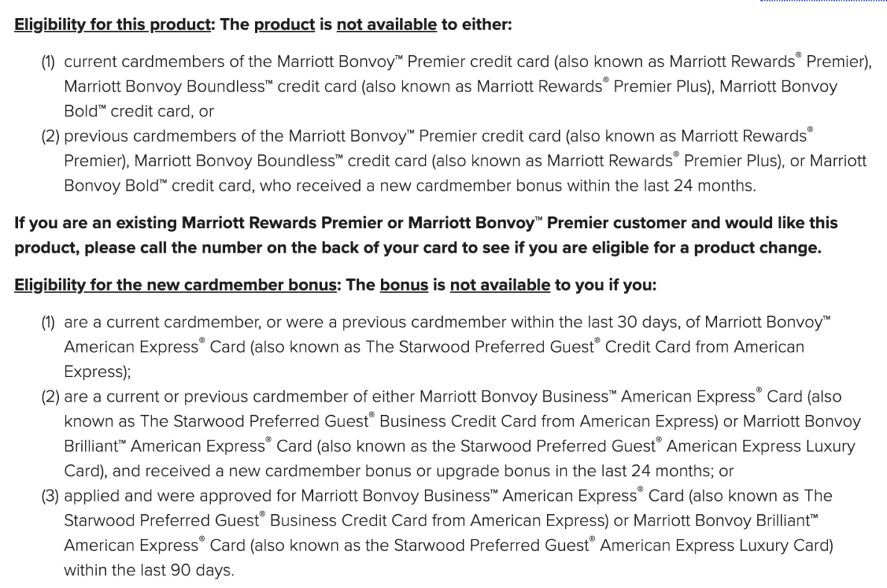Select the underlined word "bonus" after "The"
887x588 pixels.
[x=404, y=285]
